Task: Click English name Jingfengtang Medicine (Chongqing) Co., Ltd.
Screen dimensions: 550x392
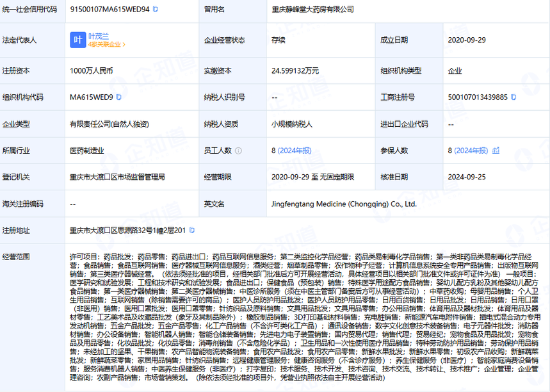Action: 344,204
